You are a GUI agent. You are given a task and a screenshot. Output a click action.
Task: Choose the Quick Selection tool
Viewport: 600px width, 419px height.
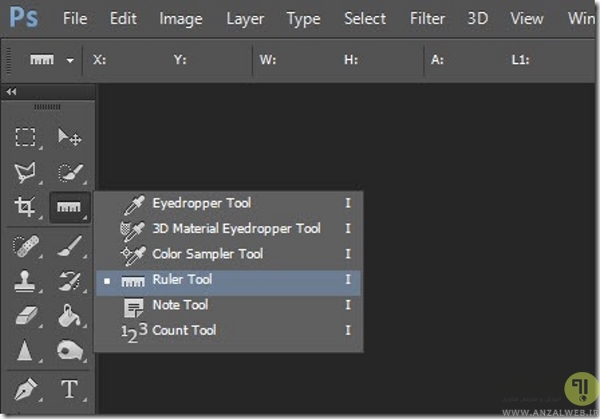pos(70,172)
